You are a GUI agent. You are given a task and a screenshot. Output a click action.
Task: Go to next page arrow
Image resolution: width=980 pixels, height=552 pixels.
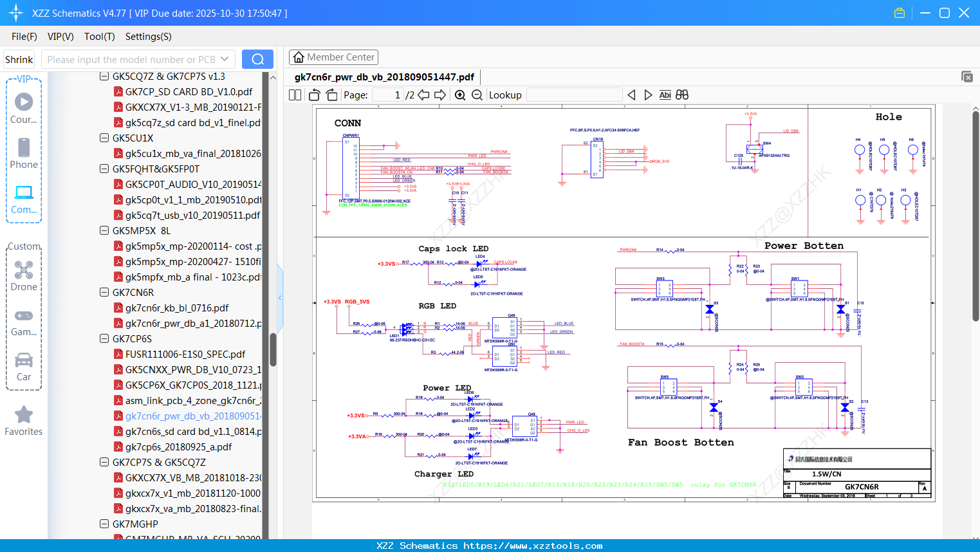coord(440,95)
